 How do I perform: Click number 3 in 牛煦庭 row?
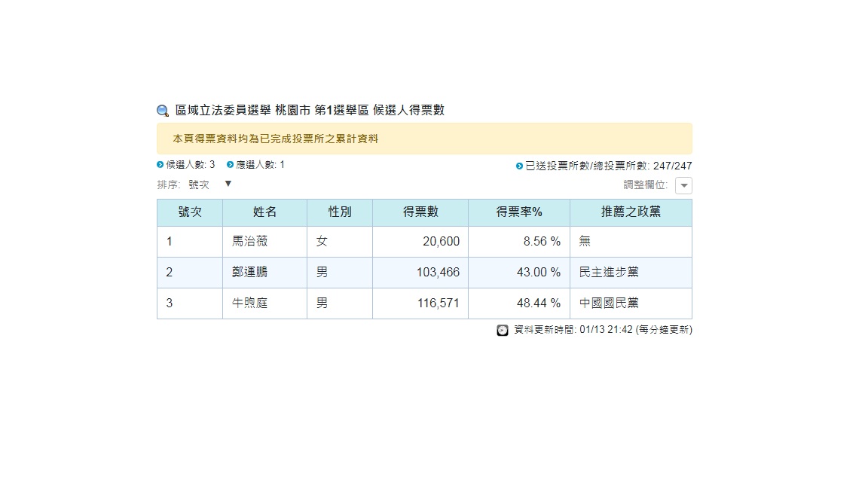pyautogui.click(x=170, y=303)
